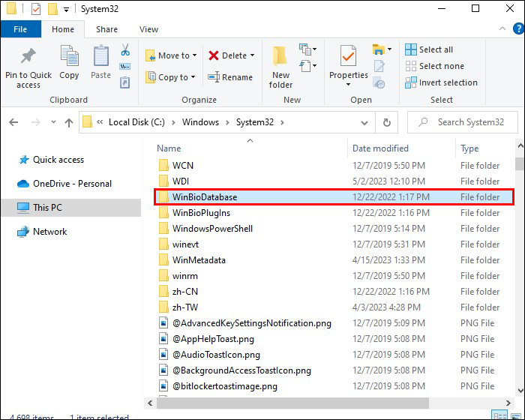
Task: Click the Copy path icon
Action: [x=125, y=66]
